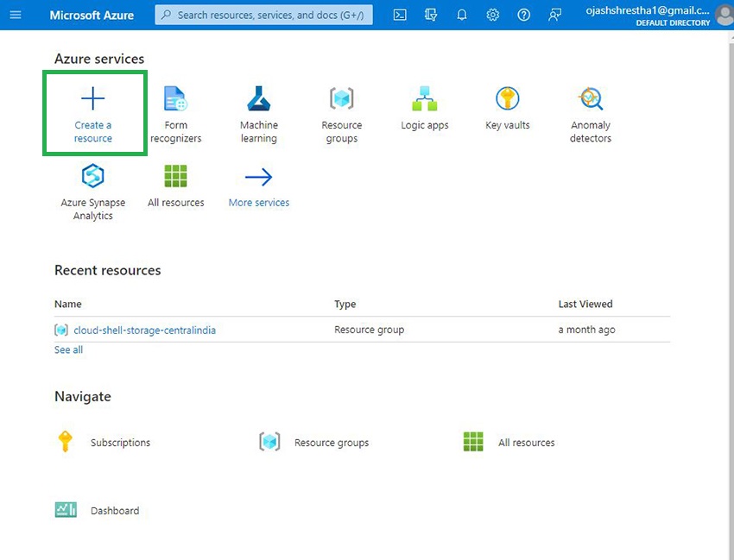Image resolution: width=734 pixels, height=560 pixels.
Task: Open the Feedback icon in header
Action: point(554,15)
